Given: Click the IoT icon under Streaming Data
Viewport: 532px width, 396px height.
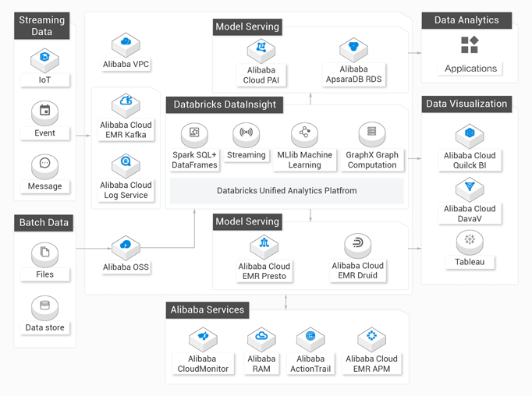Looking at the screenshot, I should (44, 60).
